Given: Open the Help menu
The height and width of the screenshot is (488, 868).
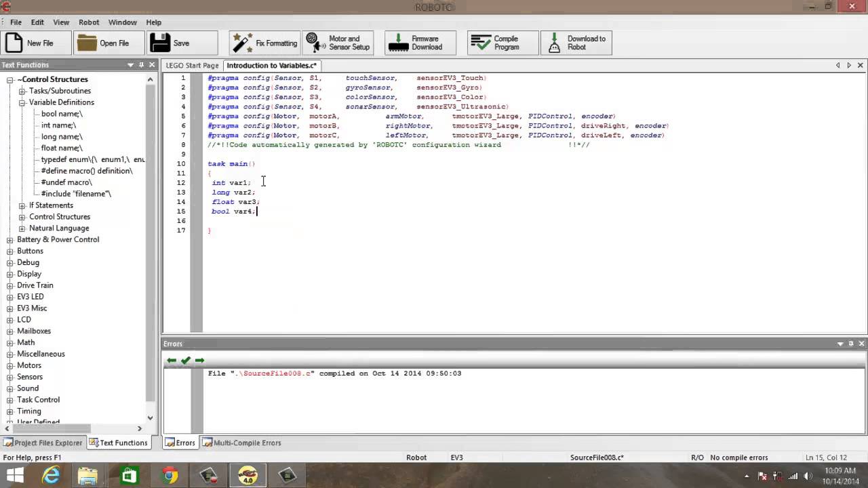Looking at the screenshot, I should click(154, 22).
